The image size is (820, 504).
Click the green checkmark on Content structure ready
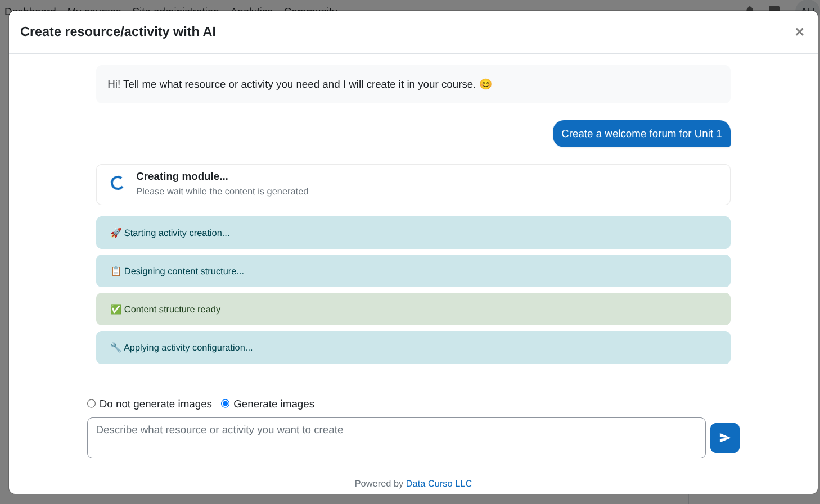coord(115,308)
